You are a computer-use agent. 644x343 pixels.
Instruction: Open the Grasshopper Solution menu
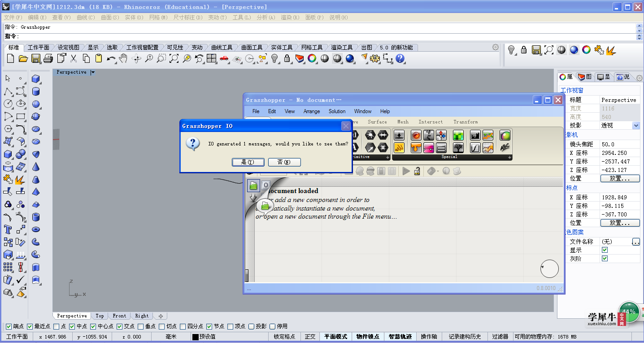coord(337,111)
